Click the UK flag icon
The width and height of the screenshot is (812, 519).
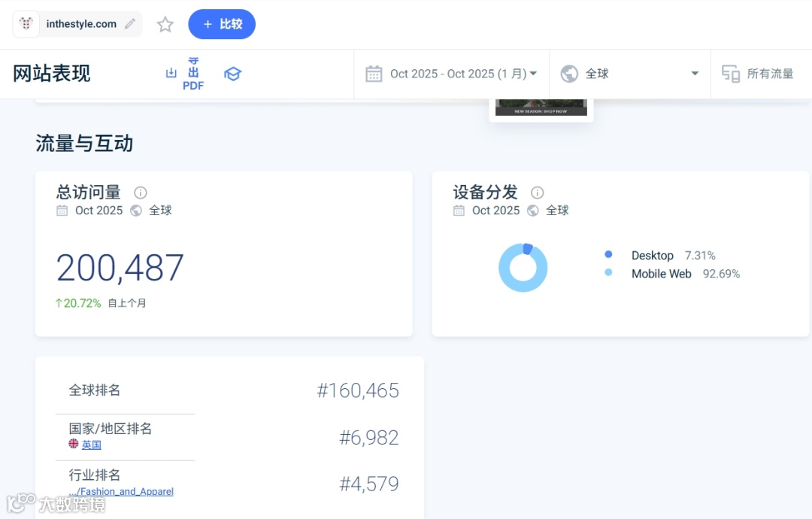coord(74,444)
